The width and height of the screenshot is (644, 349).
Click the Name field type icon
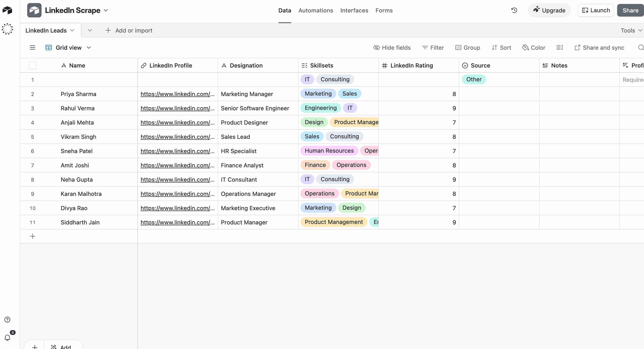pyautogui.click(x=64, y=65)
